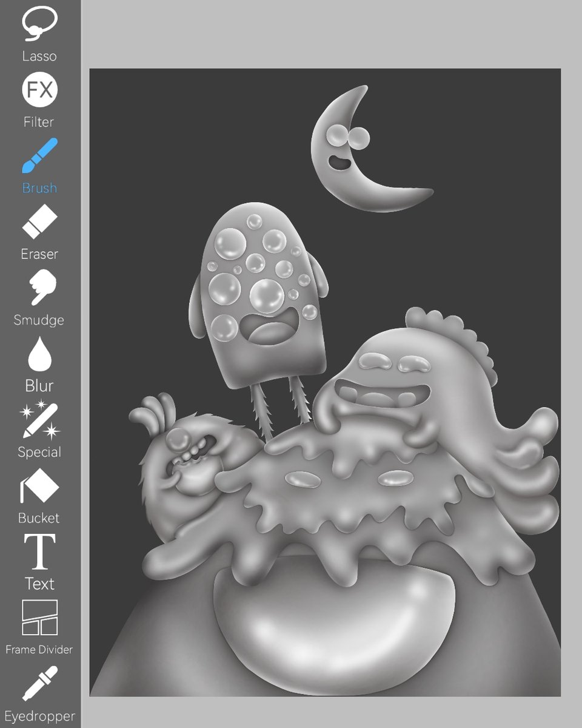Select the Lasso tool
The width and height of the screenshot is (582, 728).
click(39, 24)
